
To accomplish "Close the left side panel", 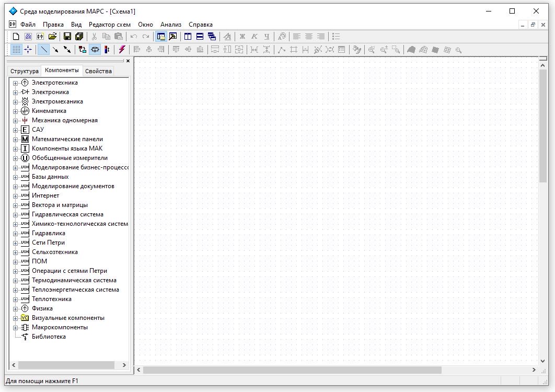I will (x=128, y=61).
